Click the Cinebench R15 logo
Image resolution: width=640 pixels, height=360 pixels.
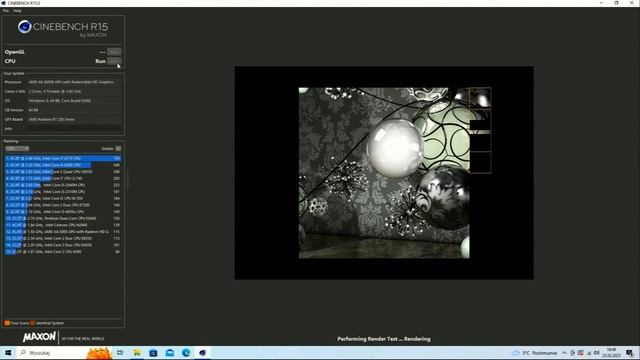tap(63, 29)
